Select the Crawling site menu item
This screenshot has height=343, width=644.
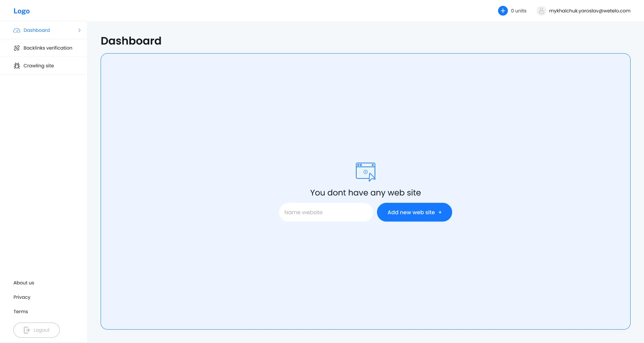pyautogui.click(x=39, y=66)
